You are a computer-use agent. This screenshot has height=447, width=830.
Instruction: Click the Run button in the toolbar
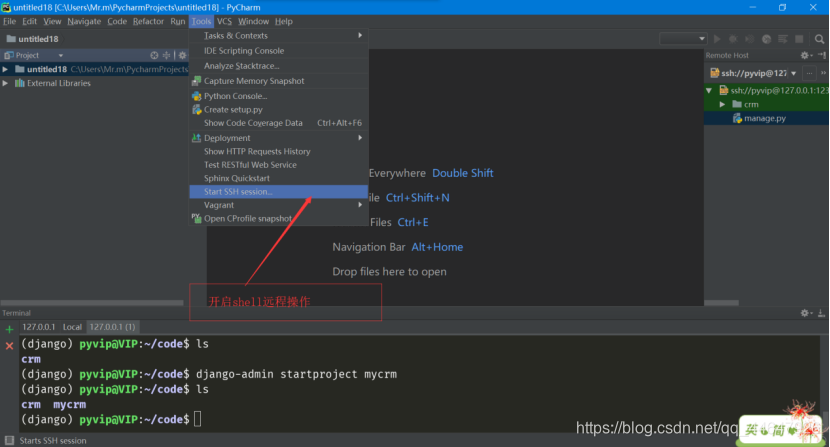(717, 39)
